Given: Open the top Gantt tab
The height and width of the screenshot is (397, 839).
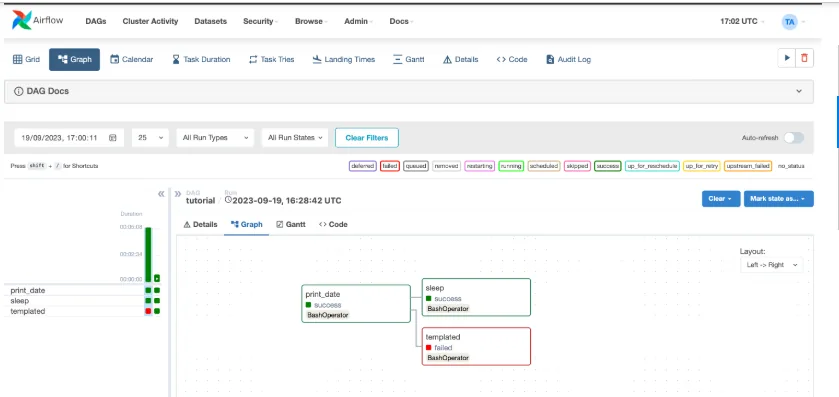Looking at the screenshot, I should (x=409, y=59).
